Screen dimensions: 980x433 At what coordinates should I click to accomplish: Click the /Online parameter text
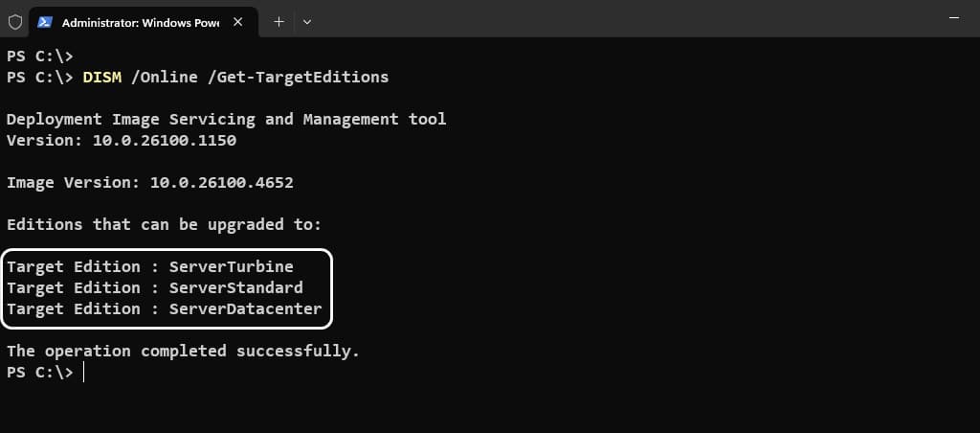165,77
